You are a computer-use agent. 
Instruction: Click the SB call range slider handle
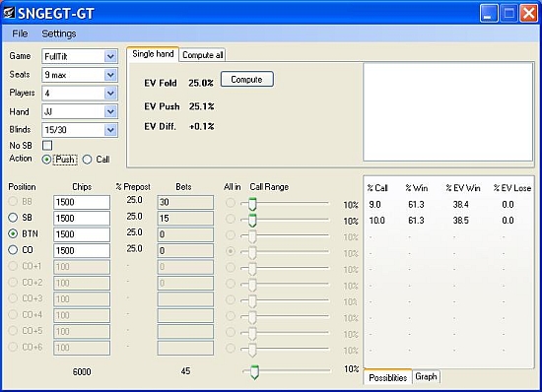252,221
